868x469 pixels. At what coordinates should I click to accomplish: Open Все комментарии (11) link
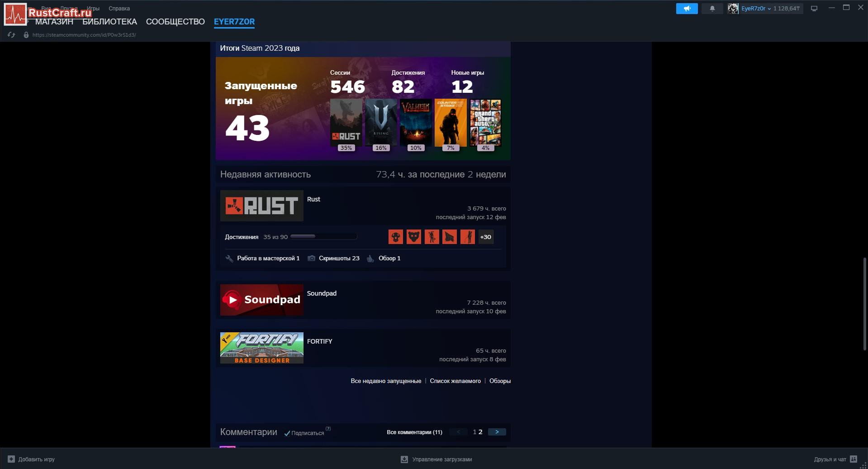pyautogui.click(x=414, y=432)
